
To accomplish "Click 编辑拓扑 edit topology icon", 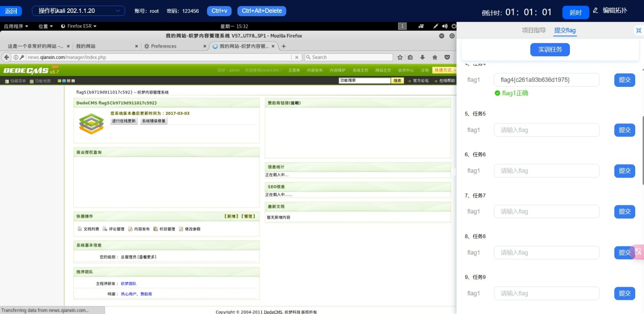I will (x=596, y=10).
